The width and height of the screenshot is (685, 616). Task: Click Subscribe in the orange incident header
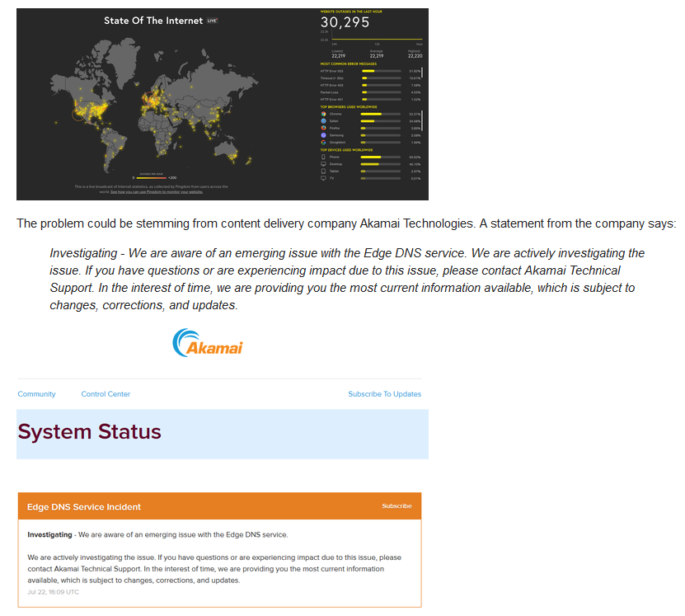tap(396, 505)
